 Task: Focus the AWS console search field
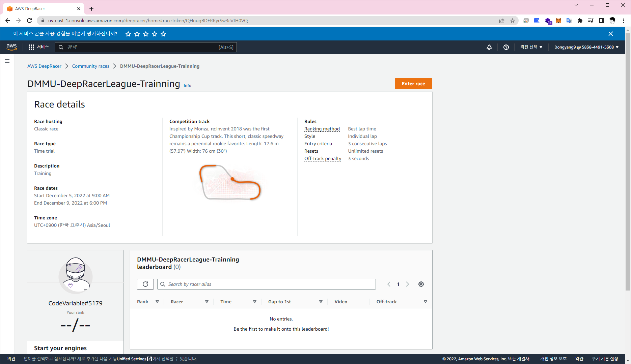tap(146, 47)
